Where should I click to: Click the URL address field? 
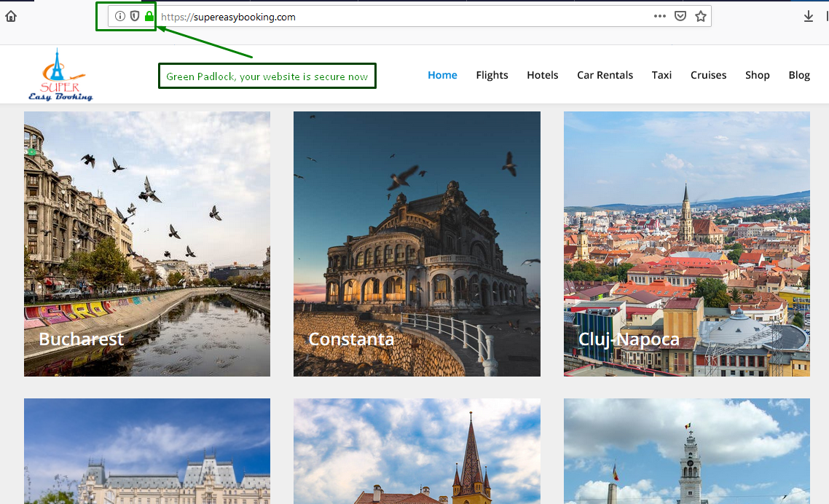point(401,16)
